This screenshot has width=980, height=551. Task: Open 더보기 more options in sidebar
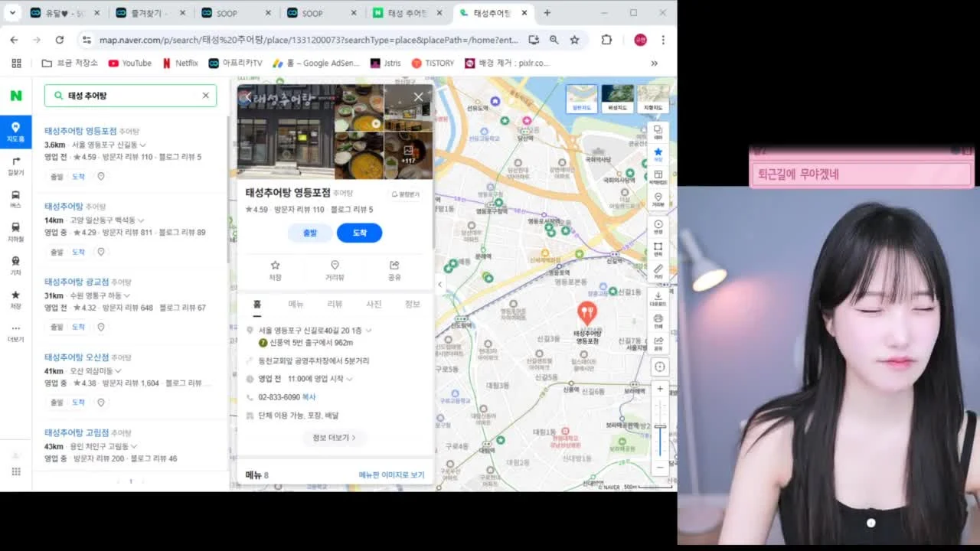(15, 333)
